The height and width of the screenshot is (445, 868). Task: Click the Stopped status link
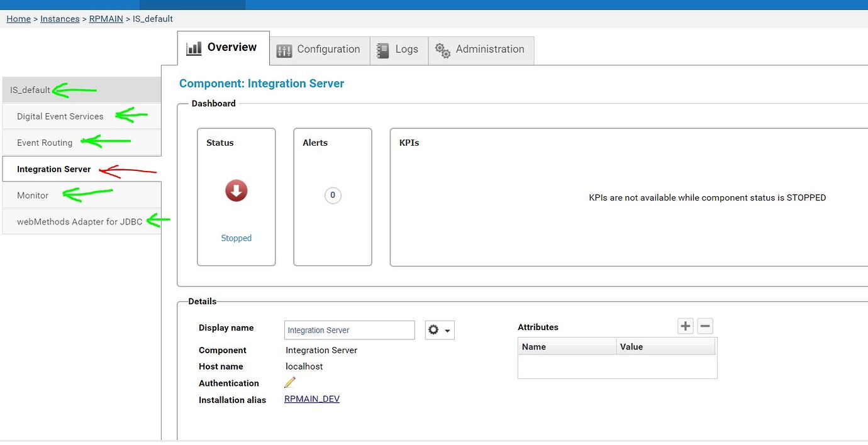coord(236,238)
